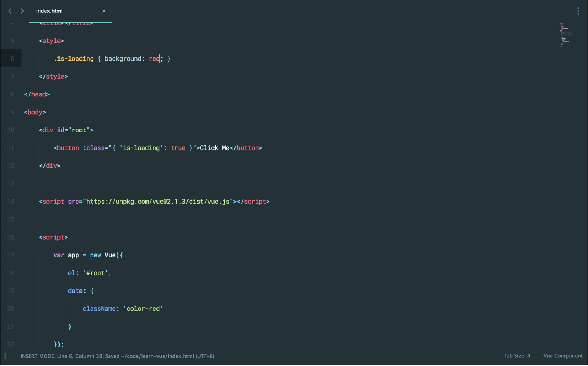The width and height of the screenshot is (588, 366).
Task: Click line number 11 in the gutter
Action: click(11, 148)
